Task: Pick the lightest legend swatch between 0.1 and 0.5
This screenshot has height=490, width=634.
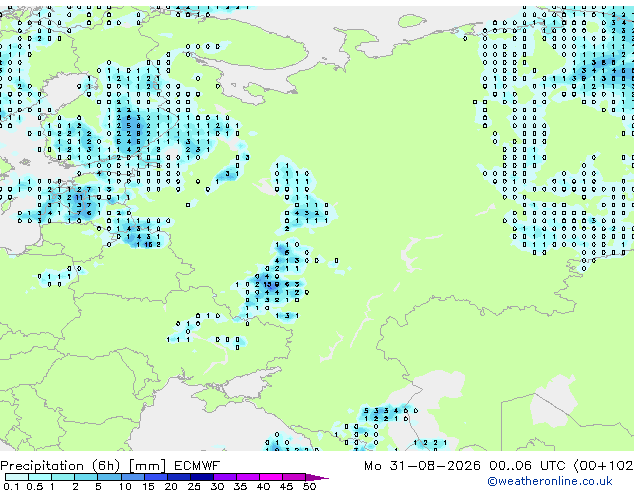Action: [x=17, y=477]
